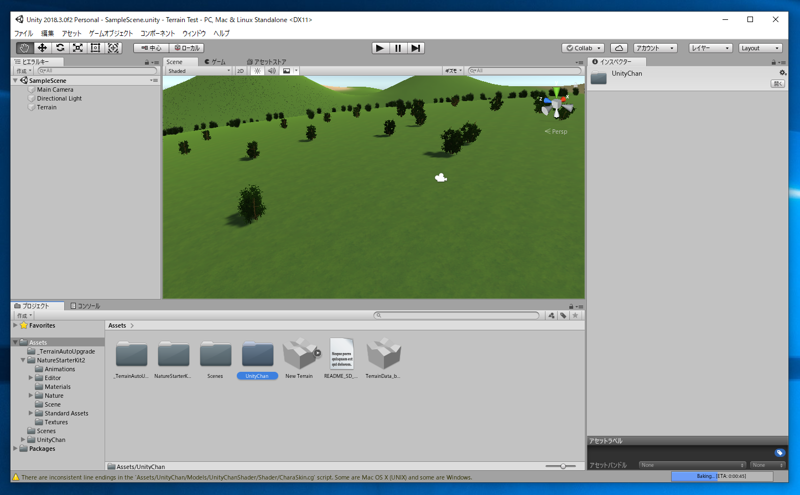This screenshot has height=495, width=800.
Task: Select Directional Light in Hierarchy
Action: (59, 98)
